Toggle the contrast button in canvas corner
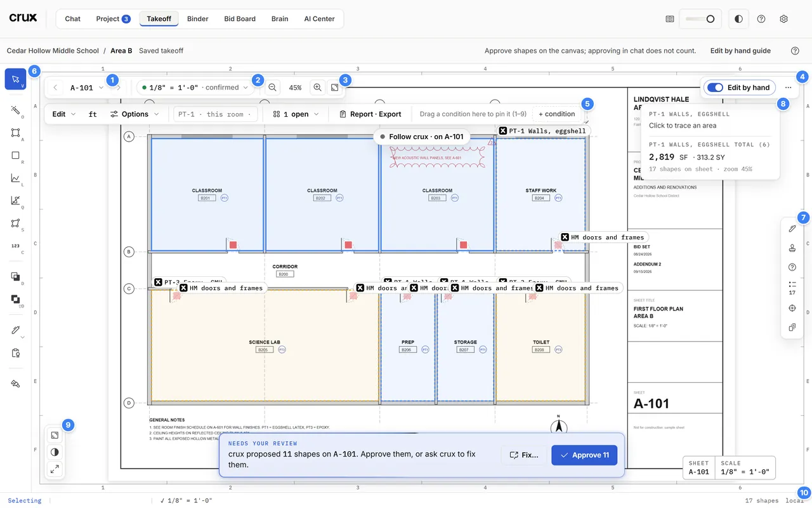Image resolution: width=812 pixels, height=508 pixels. [55, 452]
